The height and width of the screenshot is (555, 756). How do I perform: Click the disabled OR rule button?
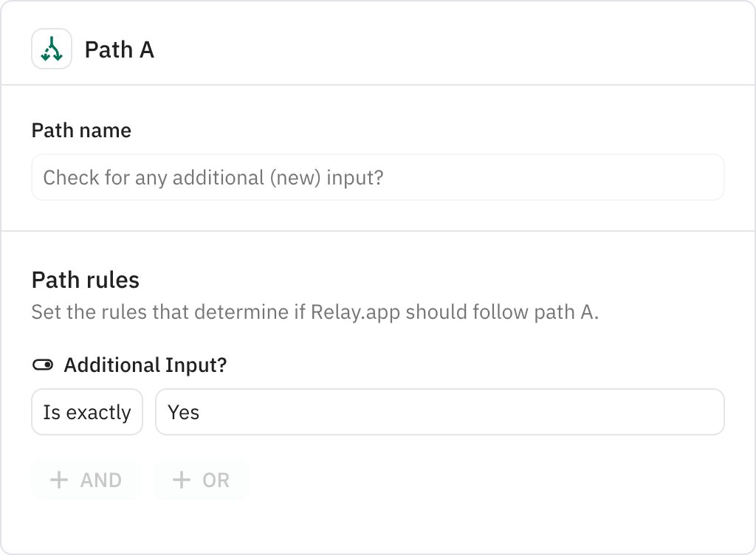tap(201, 480)
